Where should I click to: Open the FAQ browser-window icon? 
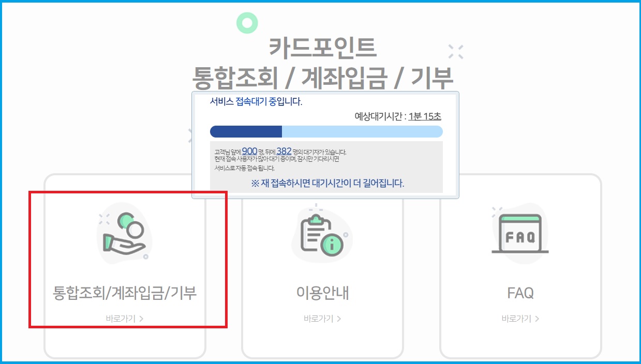click(x=520, y=233)
